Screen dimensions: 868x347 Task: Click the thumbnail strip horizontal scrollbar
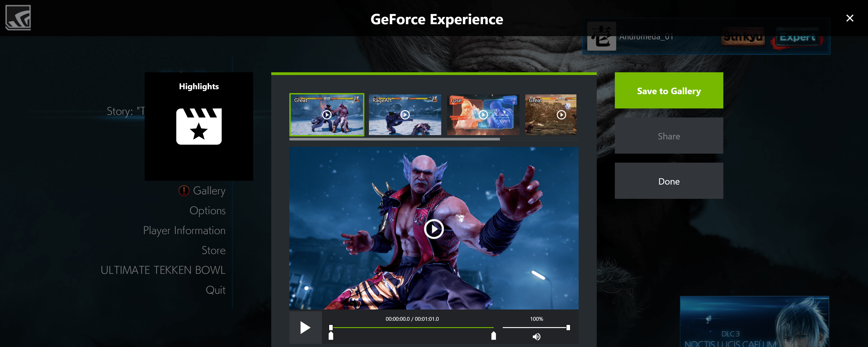(394, 139)
